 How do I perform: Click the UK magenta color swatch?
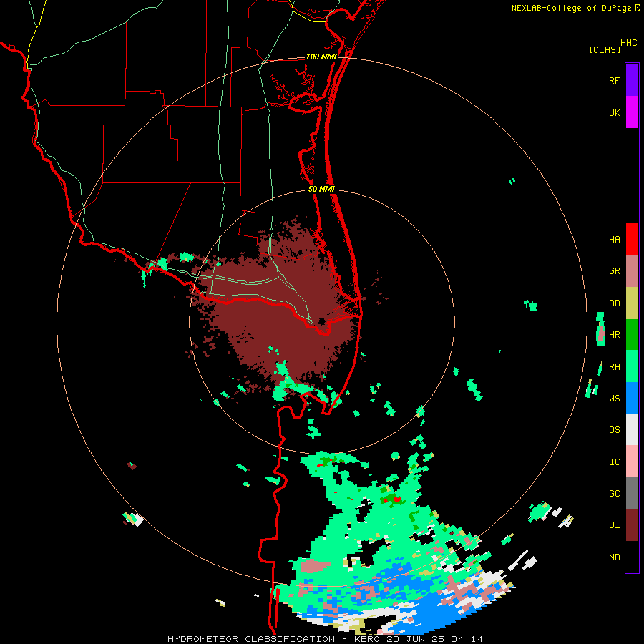point(632,112)
